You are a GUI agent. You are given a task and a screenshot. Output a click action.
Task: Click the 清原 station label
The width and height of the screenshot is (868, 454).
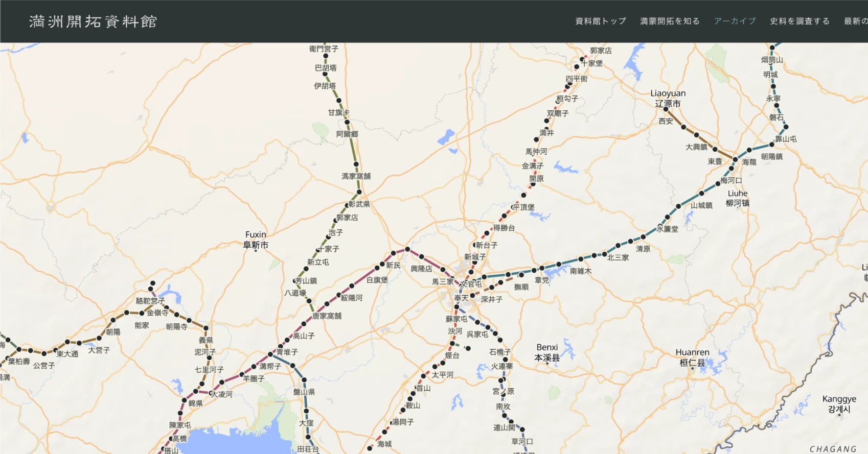(643, 249)
